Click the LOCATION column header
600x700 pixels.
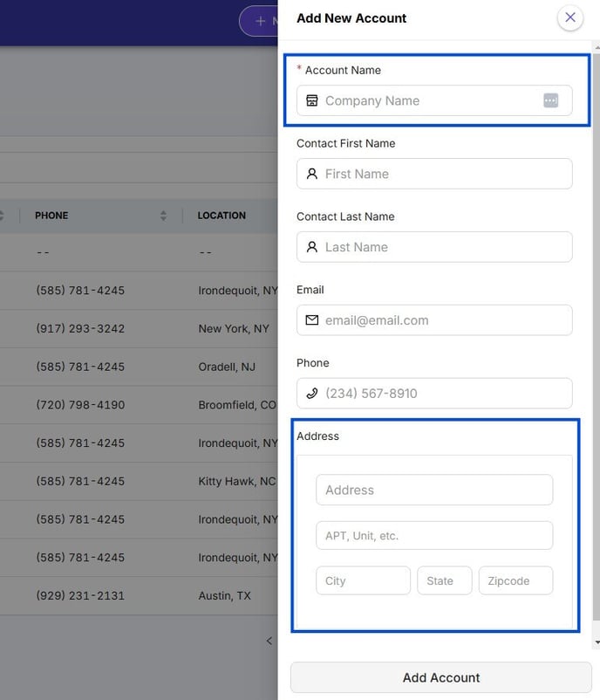(x=222, y=216)
